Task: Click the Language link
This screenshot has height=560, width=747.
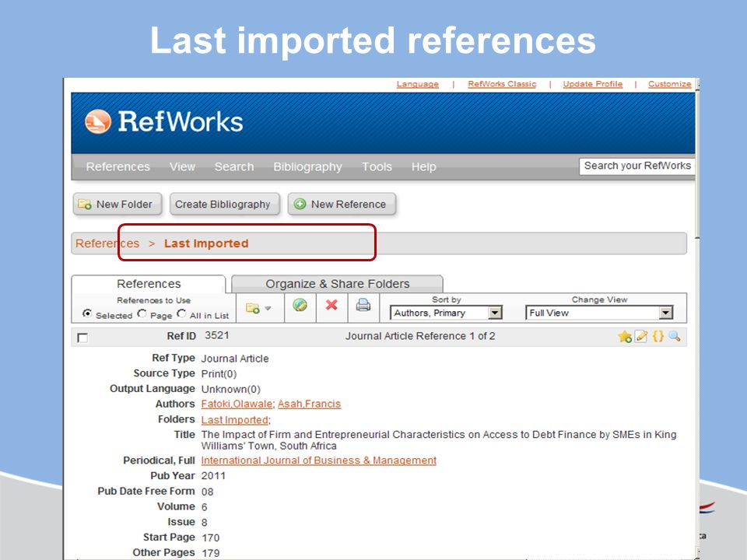Action: click(417, 84)
